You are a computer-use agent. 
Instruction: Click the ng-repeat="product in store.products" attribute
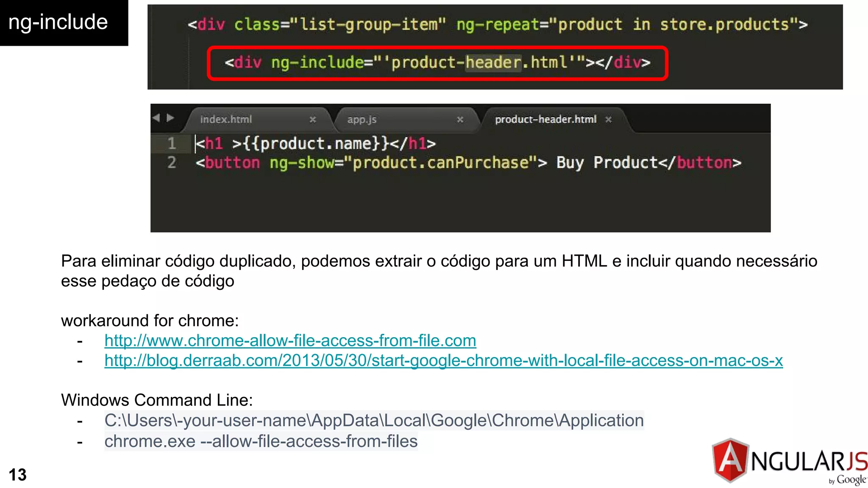[627, 25]
